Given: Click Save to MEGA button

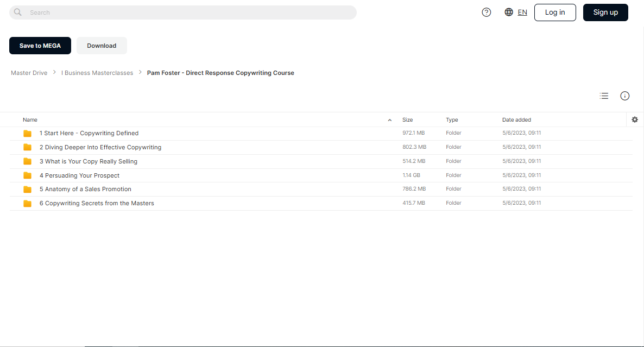Looking at the screenshot, I should (40, 46).
